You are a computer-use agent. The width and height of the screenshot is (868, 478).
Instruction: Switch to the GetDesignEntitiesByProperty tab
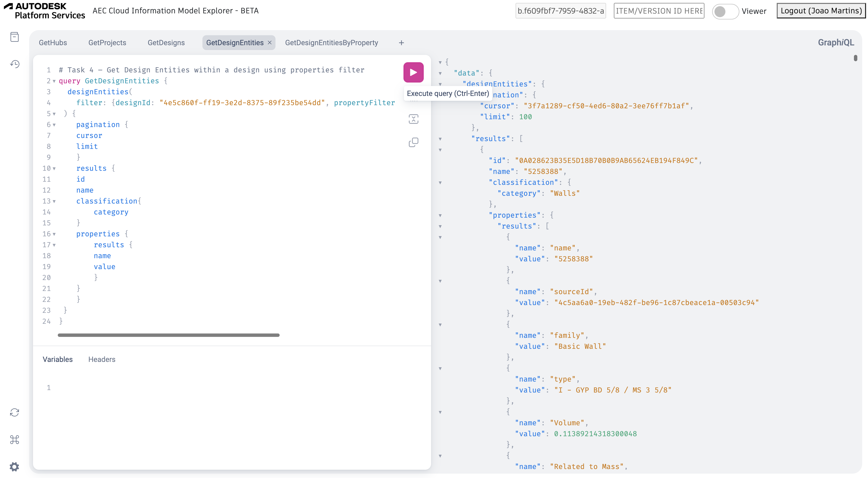(x=331, y=43)
